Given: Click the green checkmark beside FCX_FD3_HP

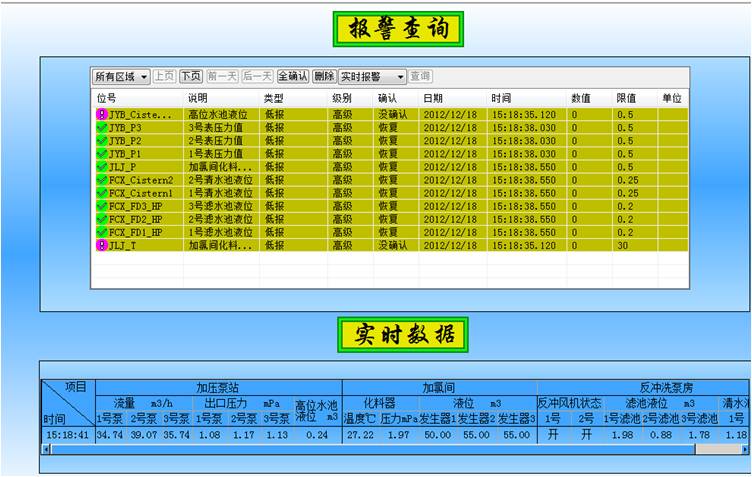Looking at the screenshot, I should pyautogui.click(x=101, y=206).
